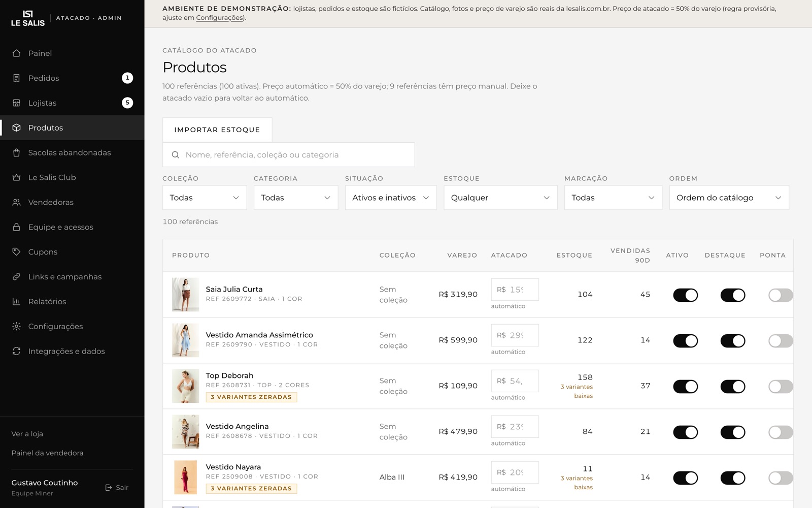Open the Top Deborah product thumbnail
The image size is (812, 508).
coord(185,386)
